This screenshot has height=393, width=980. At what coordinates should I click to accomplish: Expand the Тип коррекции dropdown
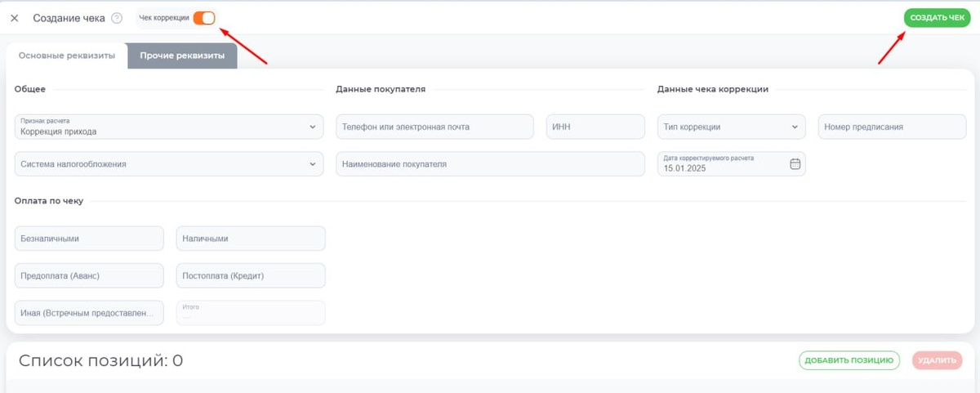(x=731, y=127)
